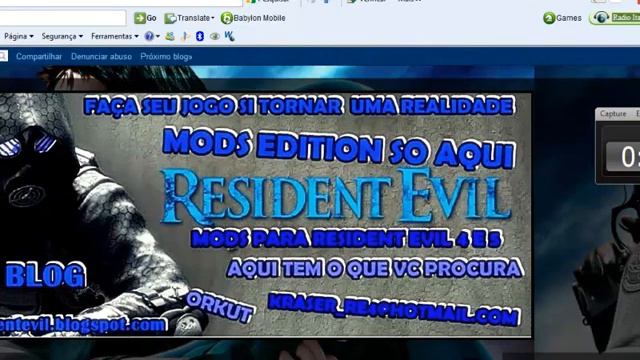The width and height of the screenshot is (640, 360).
Task: Click the blue help question mark icon
Action: pyautogui.click(x=149, y=36)
